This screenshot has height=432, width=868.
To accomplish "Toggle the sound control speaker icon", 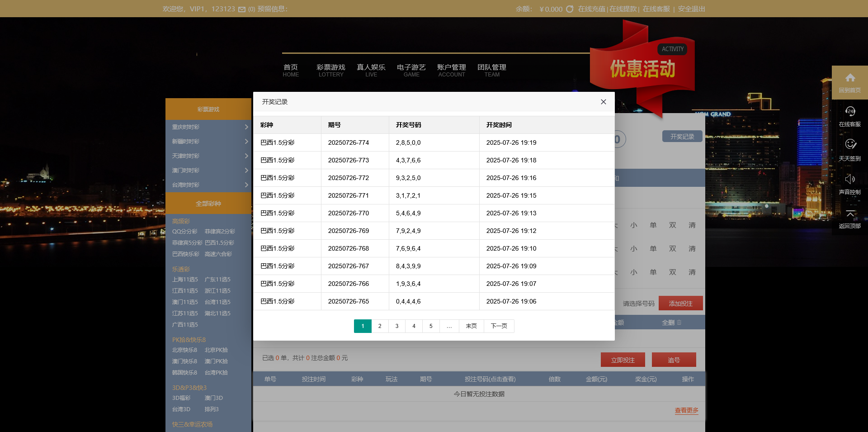I will (x=850, y=179).
